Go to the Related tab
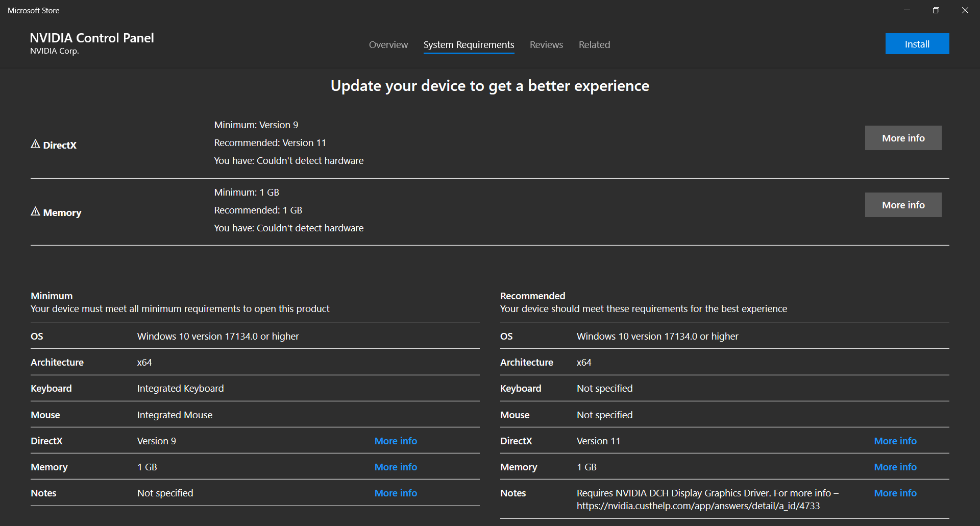The width and height of the screenshot is (980, 526). tap(594, 45)
